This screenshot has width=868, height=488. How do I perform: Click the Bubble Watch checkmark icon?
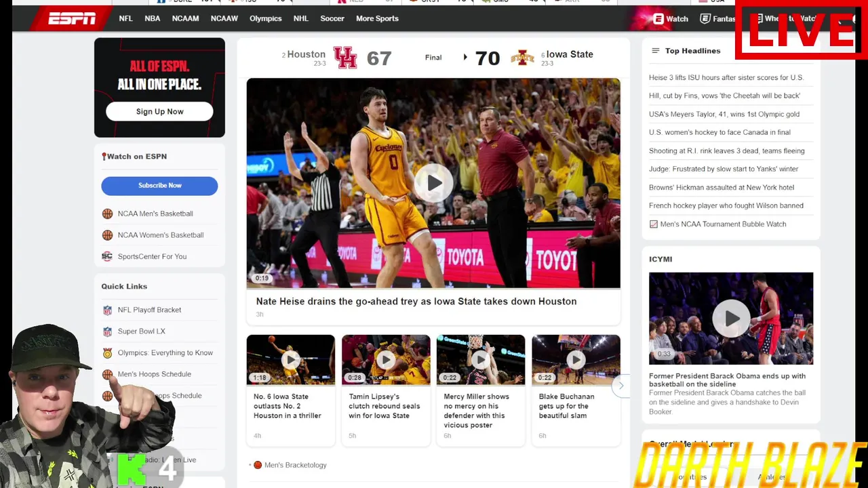[x=654, y=224]
